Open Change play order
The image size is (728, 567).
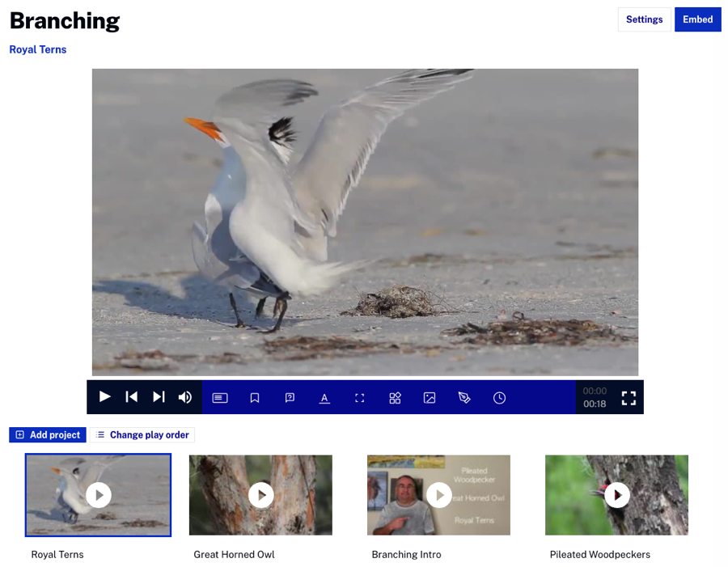pos(142,435)
